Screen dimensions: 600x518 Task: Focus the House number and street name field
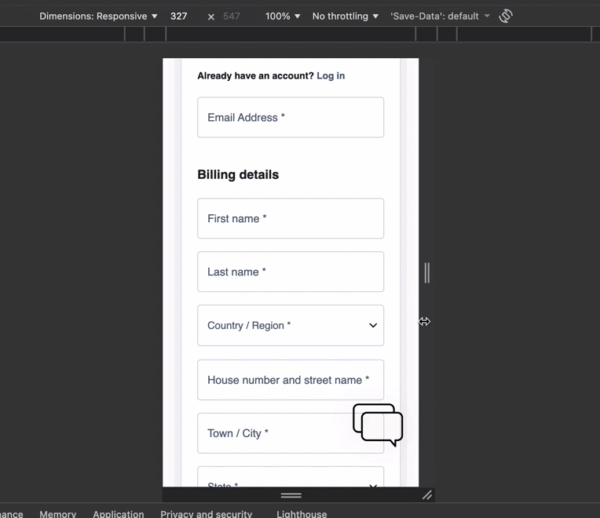tap(290, 380)
